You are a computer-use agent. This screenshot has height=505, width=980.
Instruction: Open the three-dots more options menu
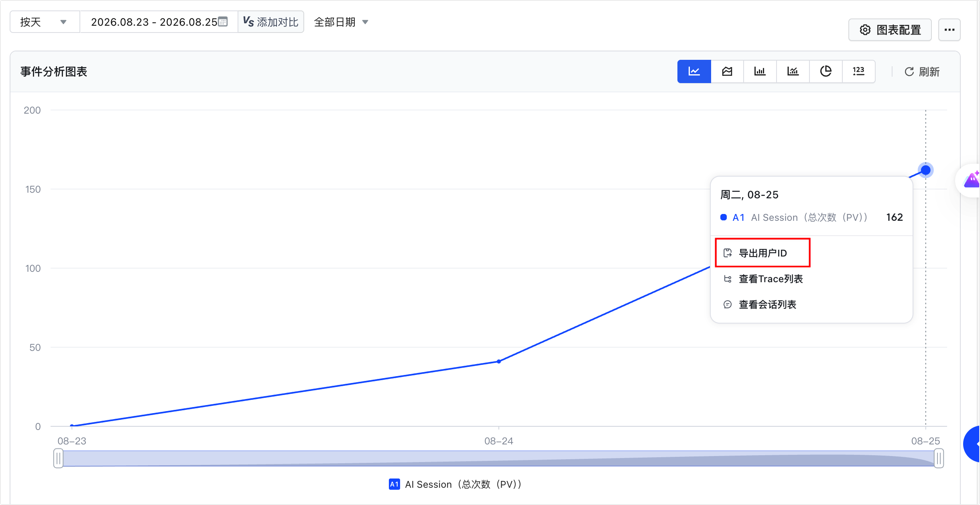[x=949, y=30]
